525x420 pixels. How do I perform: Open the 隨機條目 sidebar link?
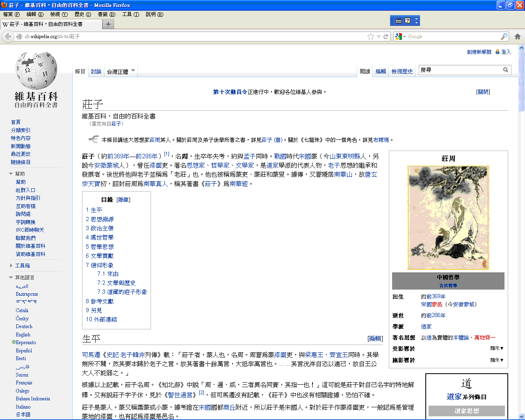tap(21, 162)
